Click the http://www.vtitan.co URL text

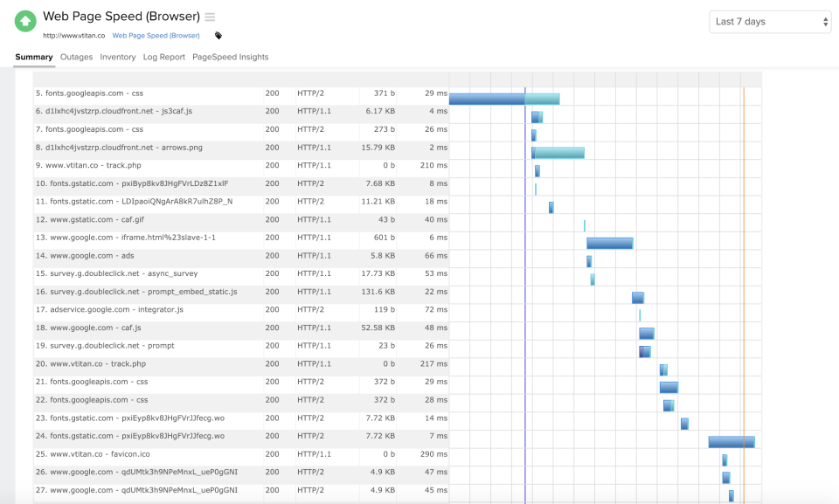pyautogui.click(x=73, y=36)
